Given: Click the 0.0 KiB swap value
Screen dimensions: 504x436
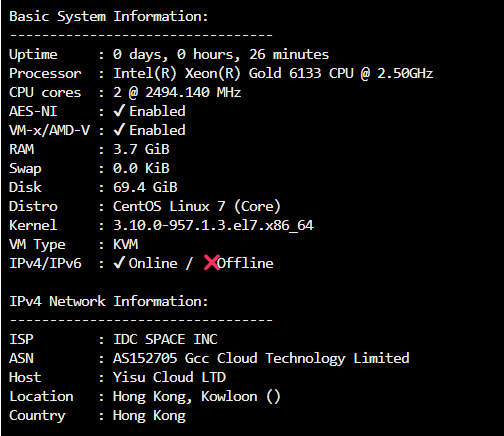Looking at the screenshot, I should [x=141, y=168].
